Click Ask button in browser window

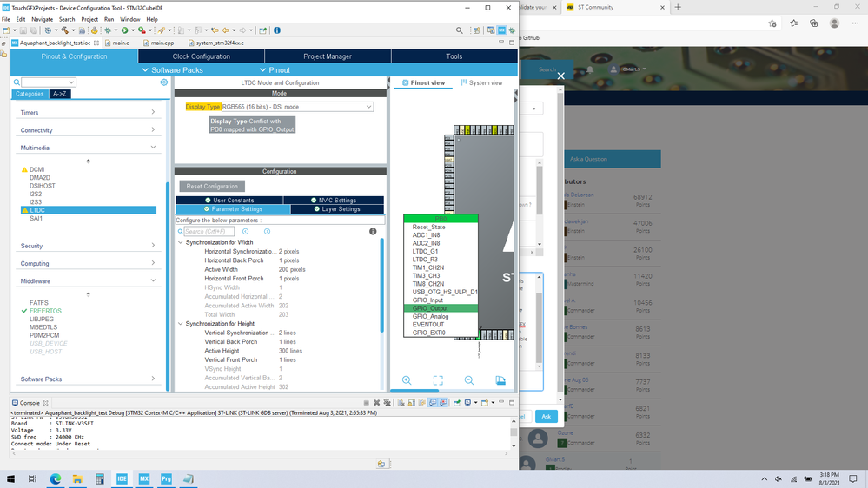click(546, 417)
